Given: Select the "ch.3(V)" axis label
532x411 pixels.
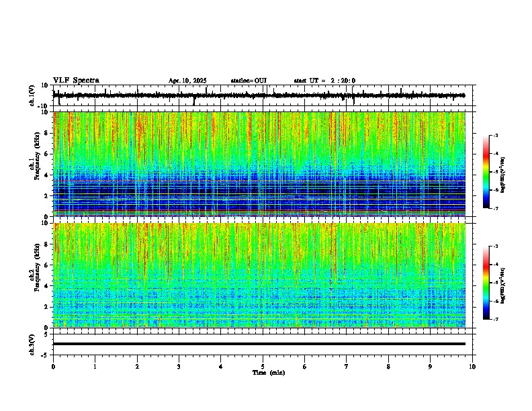Looking at the screenshot, I should [x=32, y=345].
